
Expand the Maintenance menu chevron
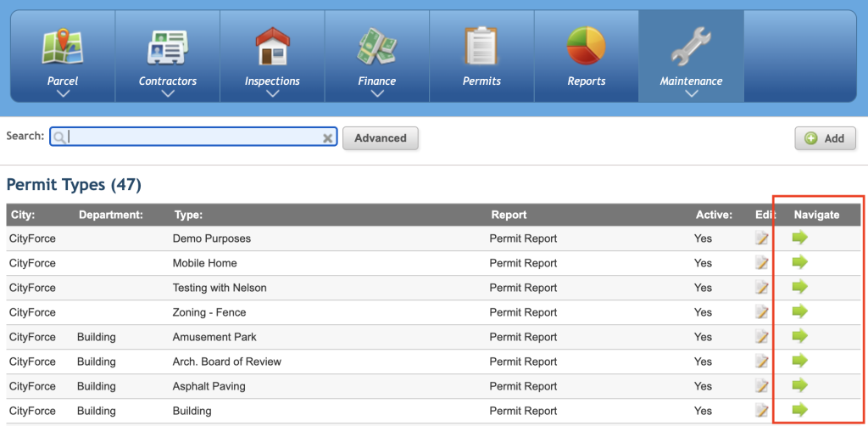point(691,93)
